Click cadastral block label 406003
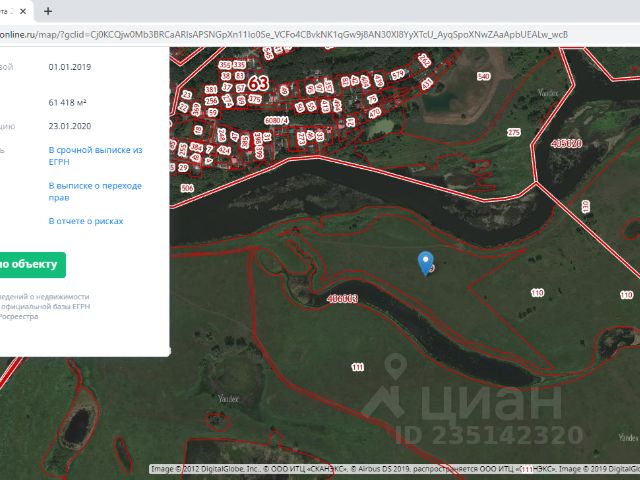Image resolution: width=640 pixels, height=480 pixels. (342, 298)
